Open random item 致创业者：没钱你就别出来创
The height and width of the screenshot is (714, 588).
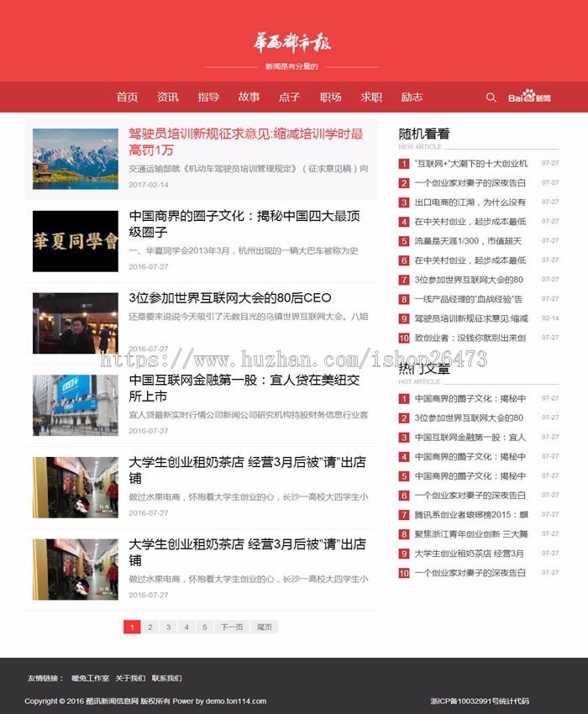coord(470,338)
